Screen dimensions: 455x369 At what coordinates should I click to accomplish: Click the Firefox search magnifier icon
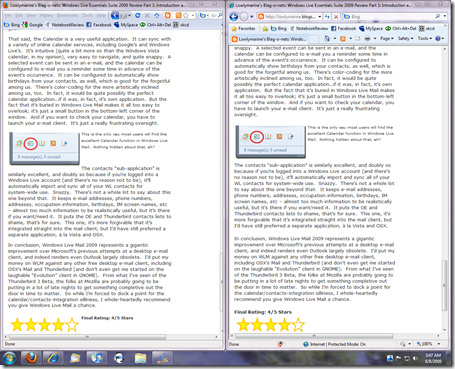click(x=220, y=15)
